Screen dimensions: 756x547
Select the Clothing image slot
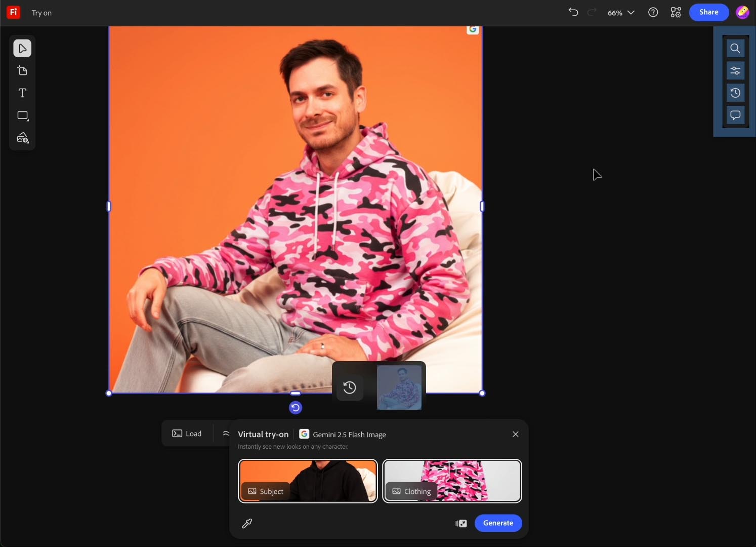(x=452, y=481)
